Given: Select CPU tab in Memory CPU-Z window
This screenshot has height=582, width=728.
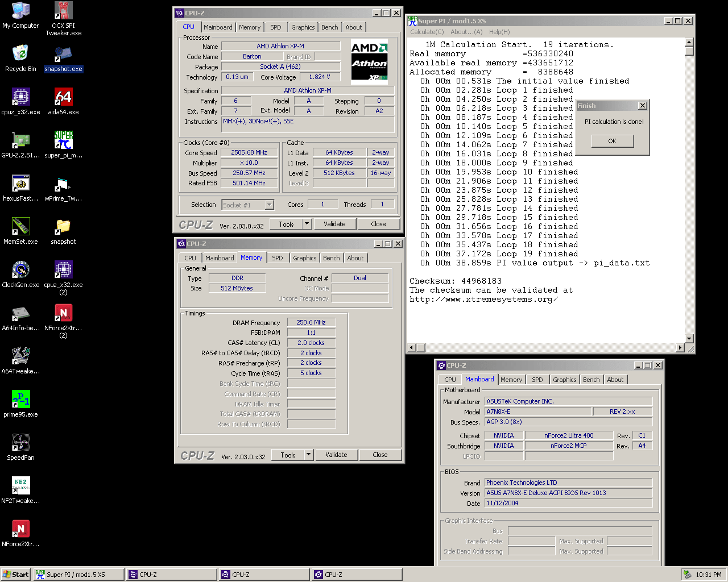Looking at the screenshot, I should click(x=191, y=258).
